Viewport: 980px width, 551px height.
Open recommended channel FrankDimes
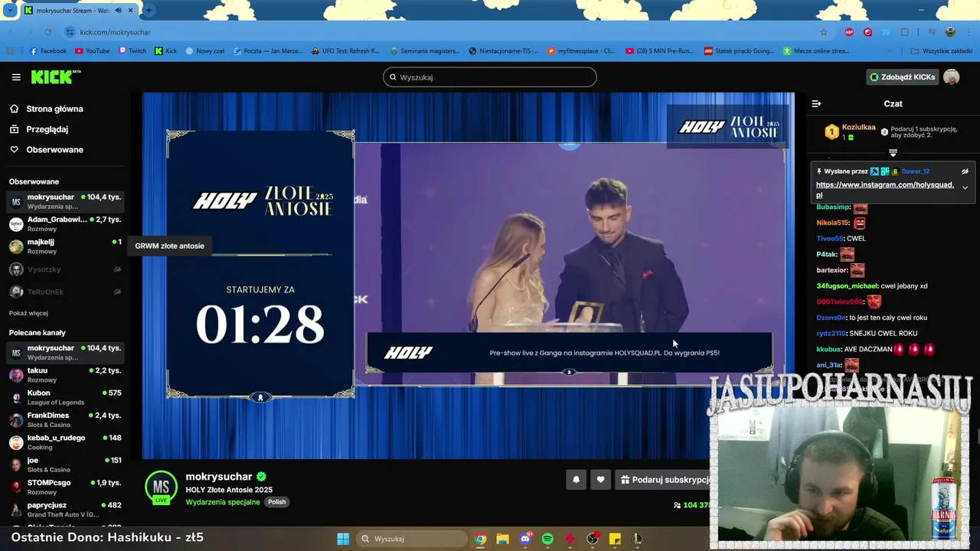tap(65, 420)
